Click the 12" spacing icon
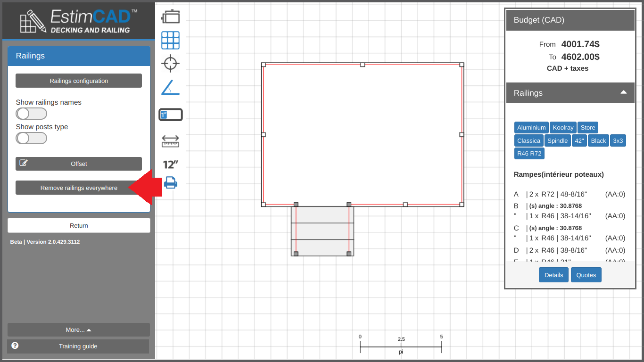The width and height of the screenshot is (644, 362). point(170,165)
